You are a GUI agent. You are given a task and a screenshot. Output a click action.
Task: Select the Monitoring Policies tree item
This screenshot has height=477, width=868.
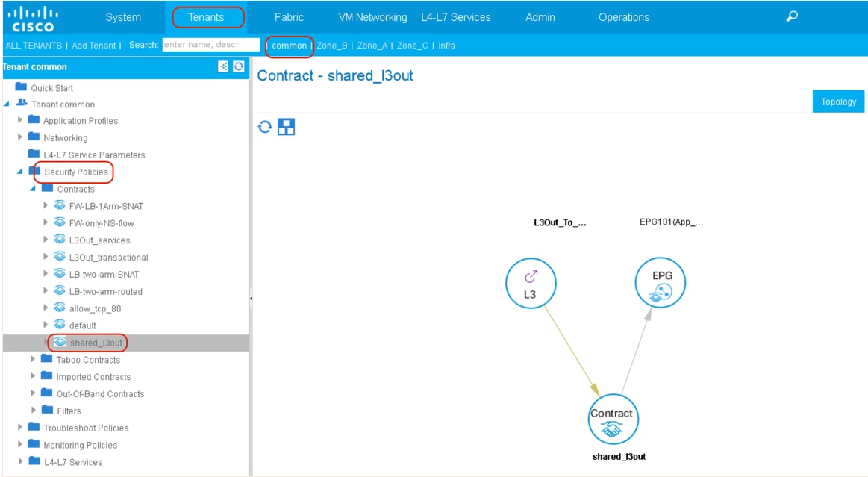tap(81, 446)
